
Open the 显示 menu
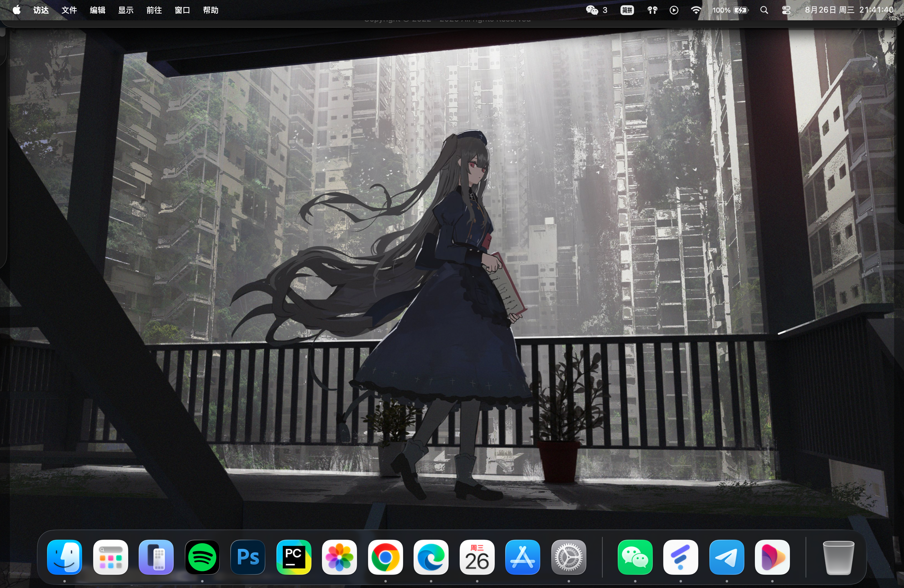click(126, 10)
